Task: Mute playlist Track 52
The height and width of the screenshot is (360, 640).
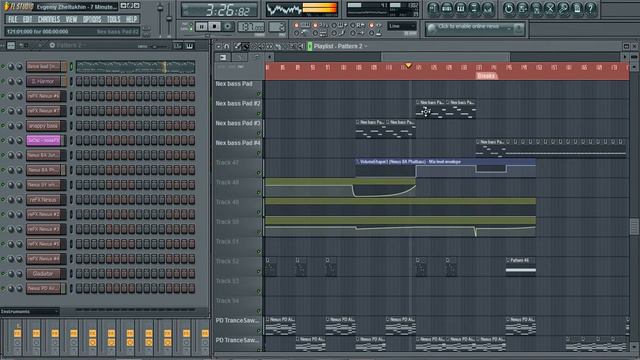Action: [x=258, y=272]
